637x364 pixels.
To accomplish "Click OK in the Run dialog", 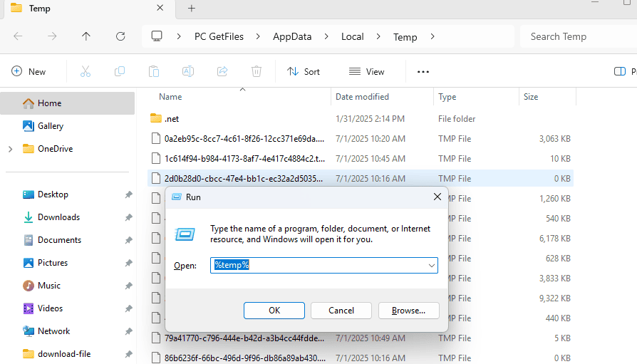I will (x=274, y=311).
